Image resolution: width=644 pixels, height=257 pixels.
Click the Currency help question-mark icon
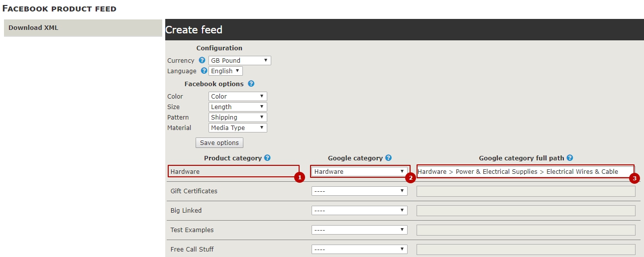202,60
